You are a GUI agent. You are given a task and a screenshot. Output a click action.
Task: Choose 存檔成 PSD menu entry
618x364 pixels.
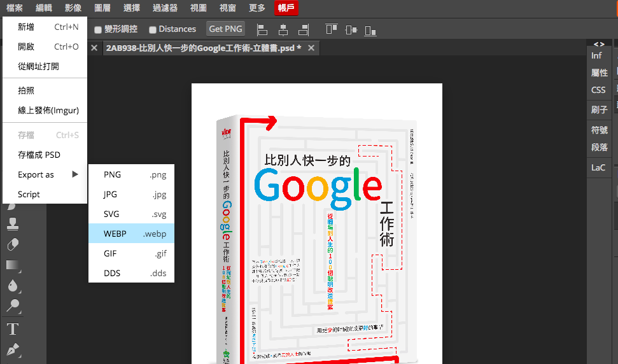point(45,155)
